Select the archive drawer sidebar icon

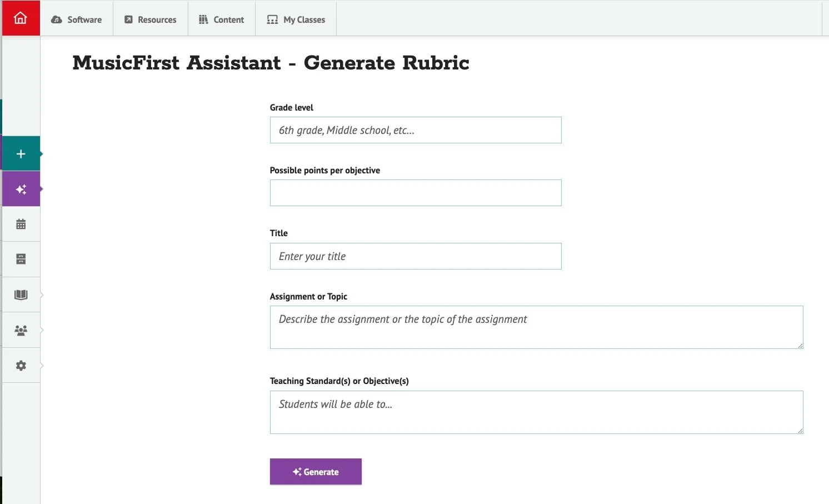pos(21,260)
